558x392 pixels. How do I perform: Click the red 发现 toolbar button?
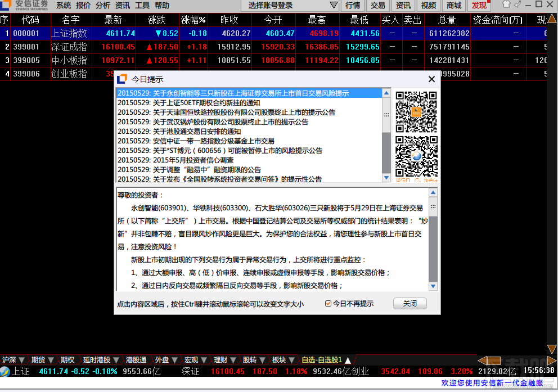(479, 5)
